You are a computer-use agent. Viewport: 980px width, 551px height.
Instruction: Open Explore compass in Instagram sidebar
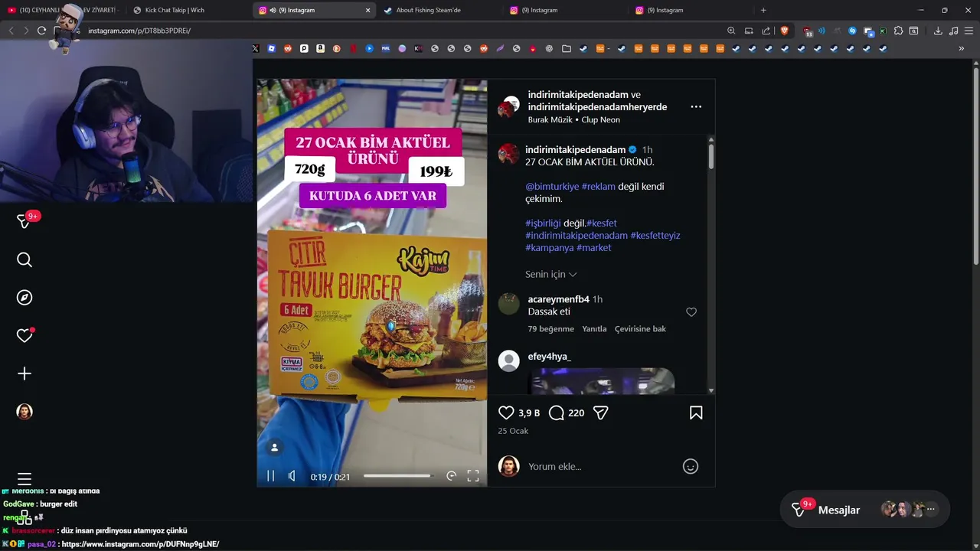pyautogui.click(x=24, y=298)
